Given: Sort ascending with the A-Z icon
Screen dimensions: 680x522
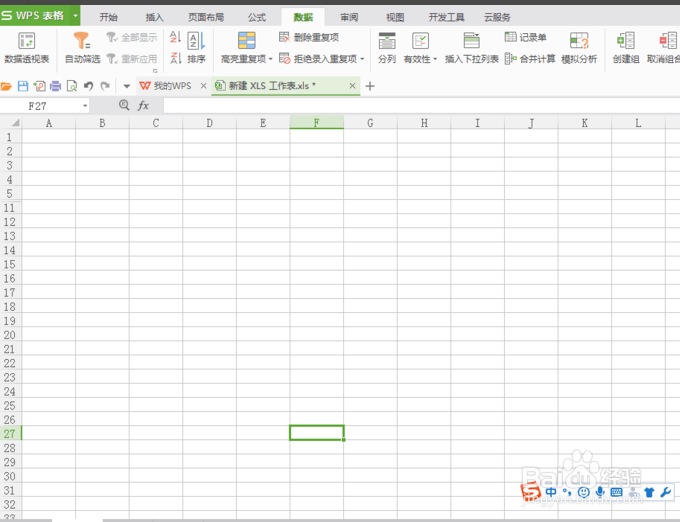Looking at the screenshot, I should point(175,37).
